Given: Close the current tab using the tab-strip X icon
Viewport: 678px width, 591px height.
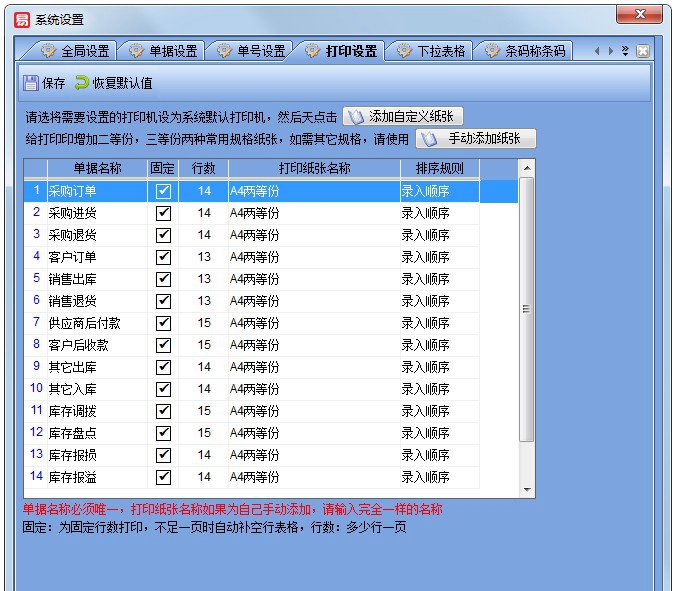Looking at the screenshot, I should [643, 51].
